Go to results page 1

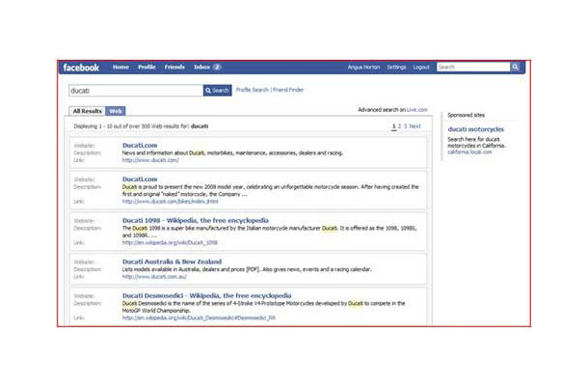pyautogui.click(x=393, y=126)
